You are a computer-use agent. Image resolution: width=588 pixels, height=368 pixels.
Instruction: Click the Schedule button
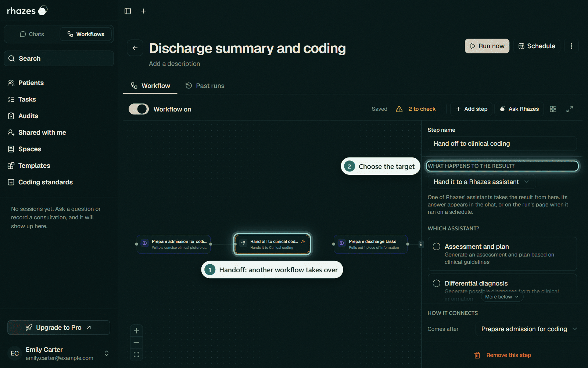point(537,46)
